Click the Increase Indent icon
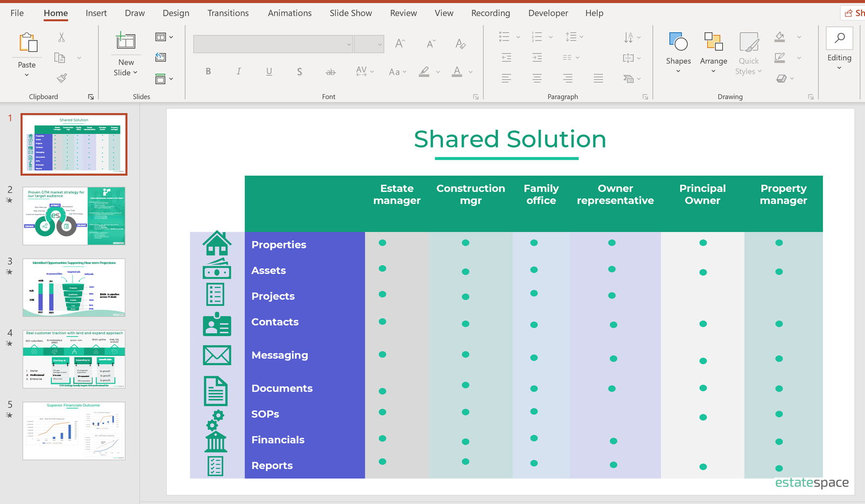 [537, 57]
